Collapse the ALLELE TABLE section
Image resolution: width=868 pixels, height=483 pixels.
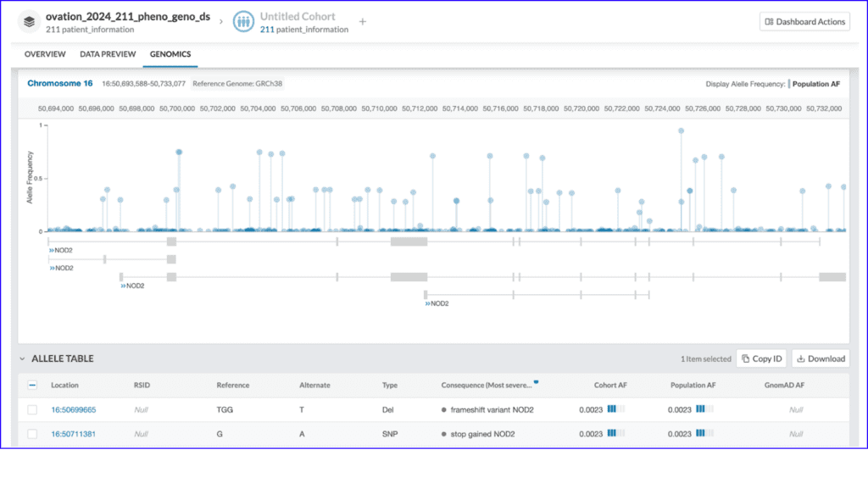coord(22,358)
